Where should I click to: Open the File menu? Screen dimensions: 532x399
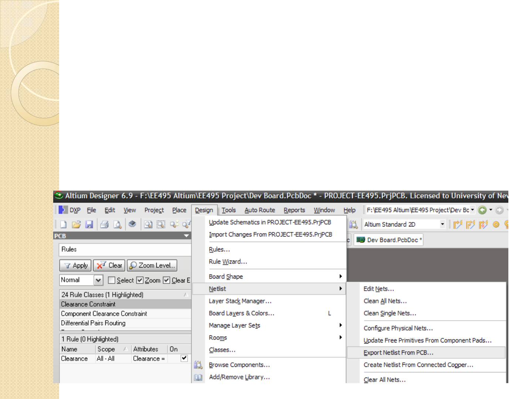coord(92,210)
